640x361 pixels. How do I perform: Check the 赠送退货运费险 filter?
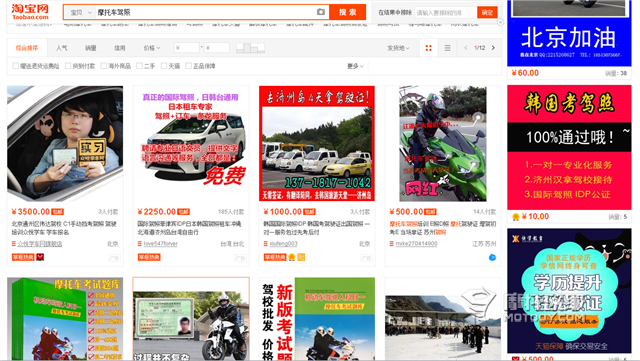pyautogui.click(x=16, y=66)
